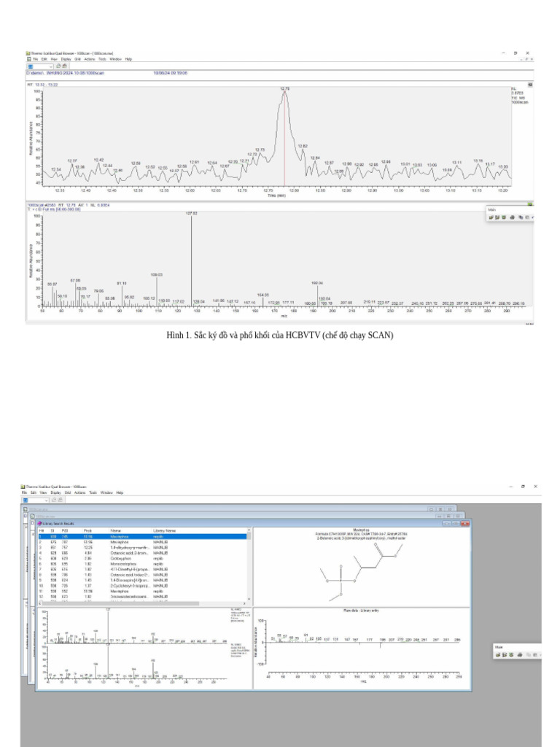Click second icon in chromatogram window's Main toolbar
The height and width of the screenshot is (747, 560).
pos(497,217)
